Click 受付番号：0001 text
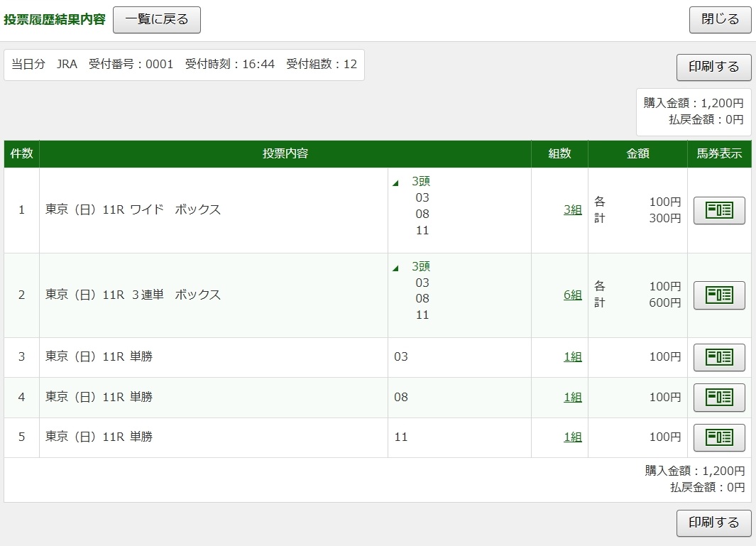The height and width of the screenshot is (546, 756). 131,64
